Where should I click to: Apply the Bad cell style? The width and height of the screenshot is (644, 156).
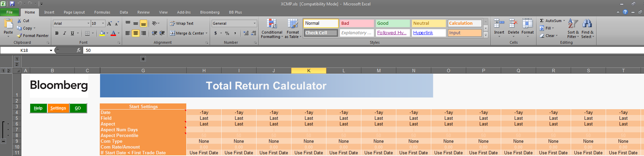pos(357,23)
